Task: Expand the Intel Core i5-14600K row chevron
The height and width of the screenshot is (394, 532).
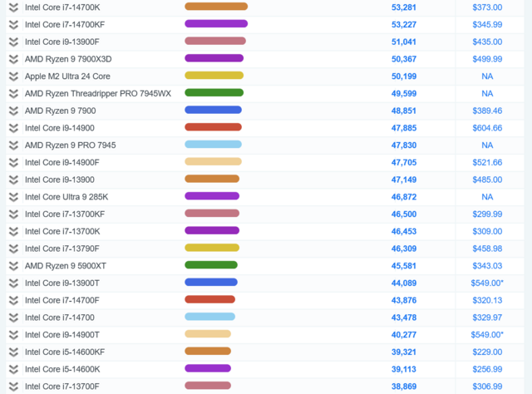Action: click(13, 370)
